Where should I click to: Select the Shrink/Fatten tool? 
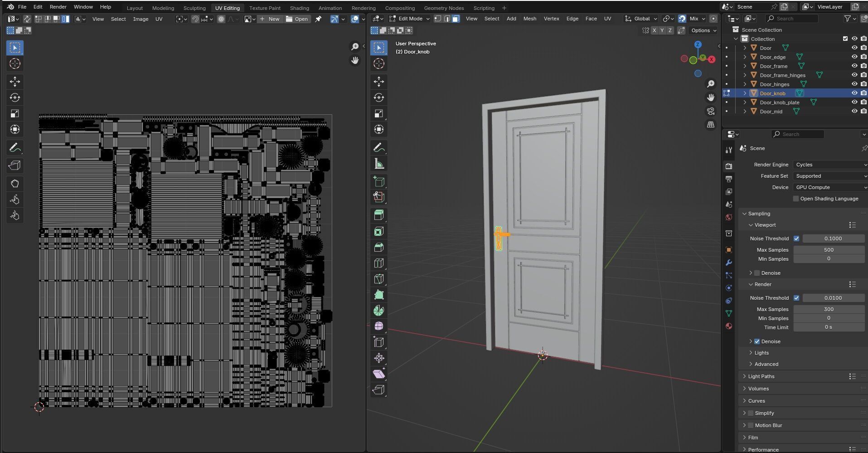tap(379, 358)
